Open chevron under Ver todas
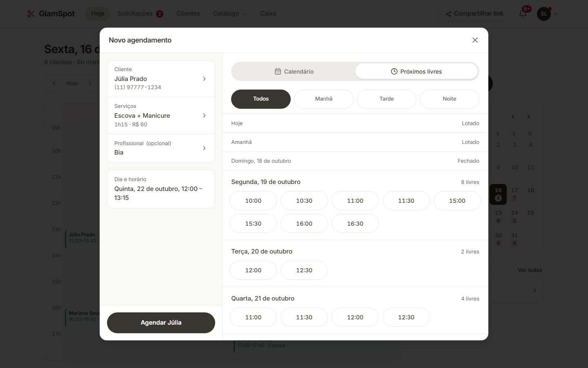588x368 pixels. [x=535, y=291]
